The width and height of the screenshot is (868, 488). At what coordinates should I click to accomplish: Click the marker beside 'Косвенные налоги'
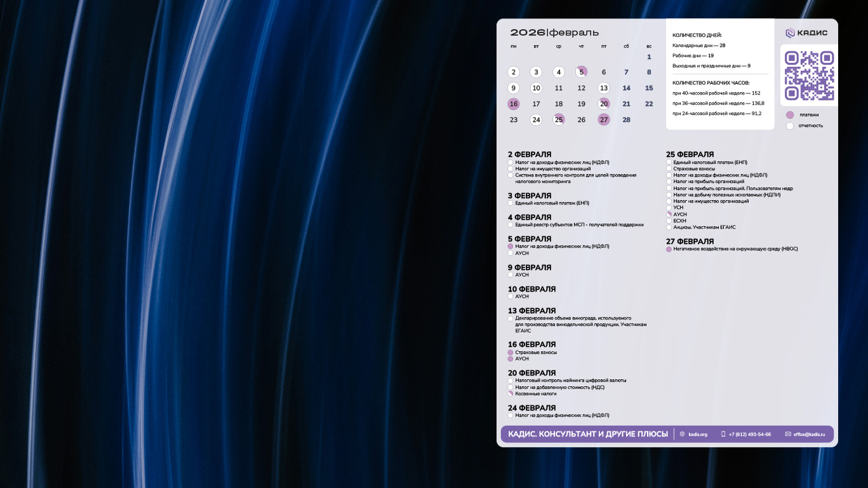point(510,394)
